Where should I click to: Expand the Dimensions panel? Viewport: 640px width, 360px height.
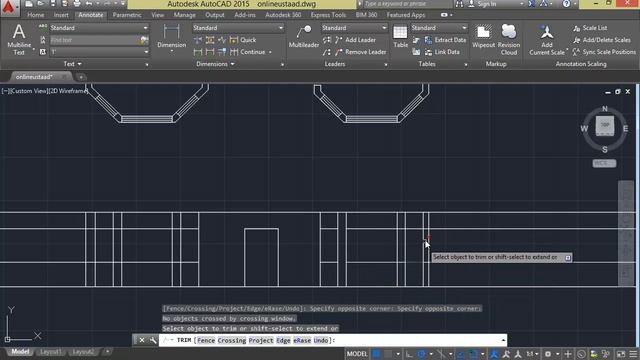215,64
